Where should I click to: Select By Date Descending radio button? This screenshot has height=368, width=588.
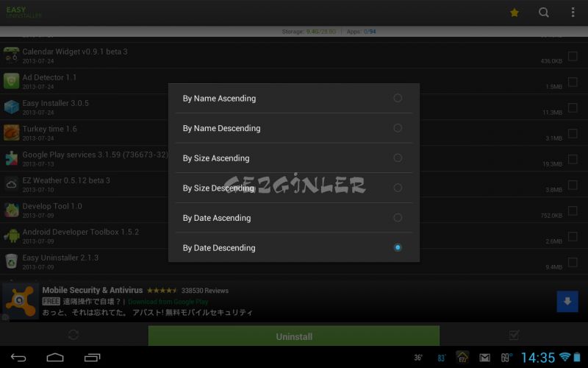click(x=398, y=247)
